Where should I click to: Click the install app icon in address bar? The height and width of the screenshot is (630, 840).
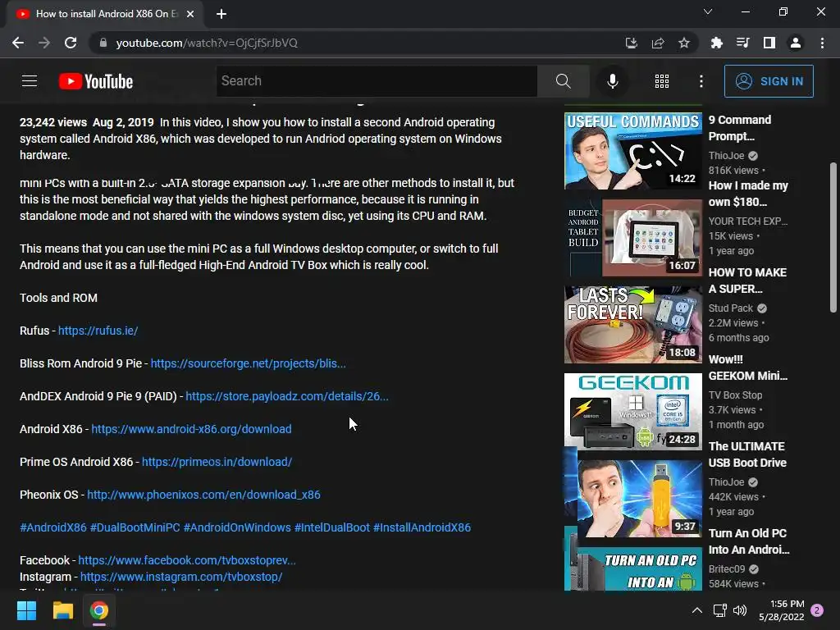pos(631,43)
